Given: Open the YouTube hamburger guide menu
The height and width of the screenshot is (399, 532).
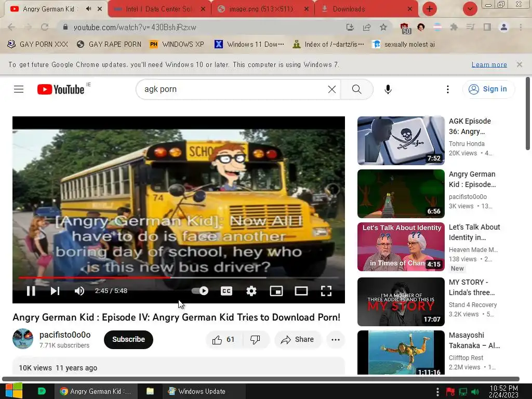Looking at the screenshot, I should point(19,89).
